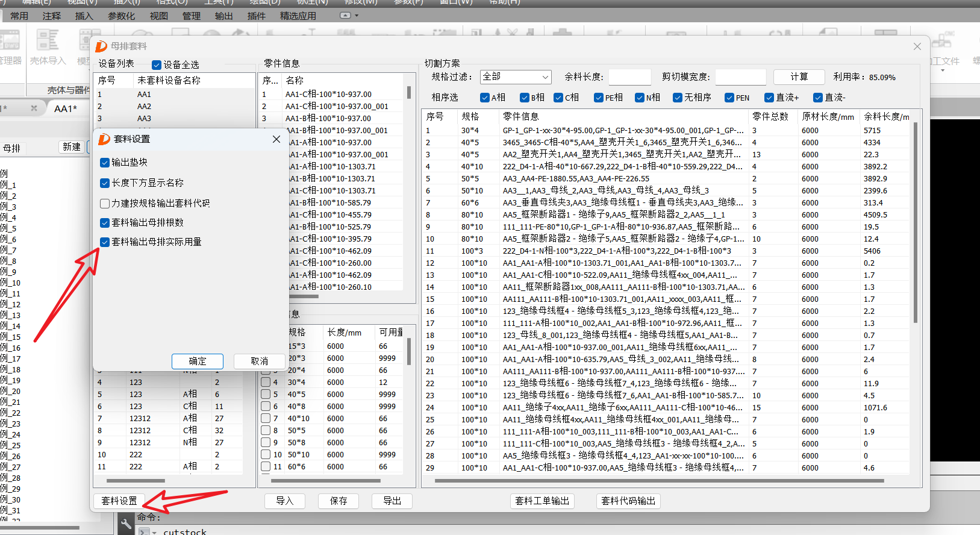Select device row AA1

(175, 95)
